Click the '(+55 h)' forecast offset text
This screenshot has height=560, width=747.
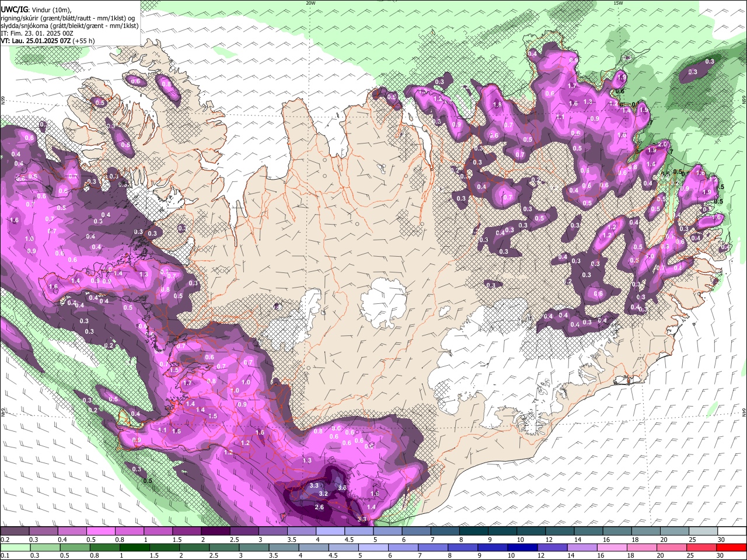[83, 41]
